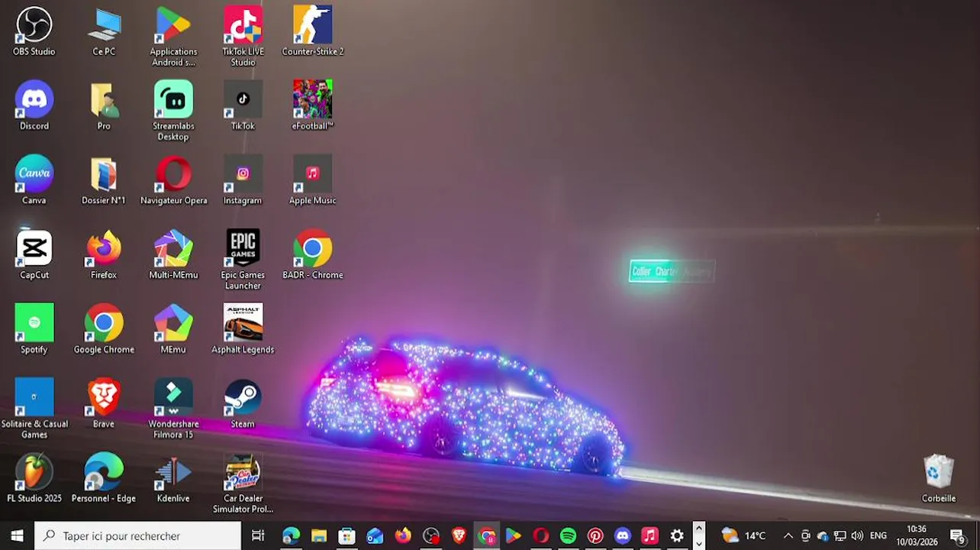Select the Canva desktop shortcut
The width and height of the screenshot is (980, 550).
[x=34, y=180]
